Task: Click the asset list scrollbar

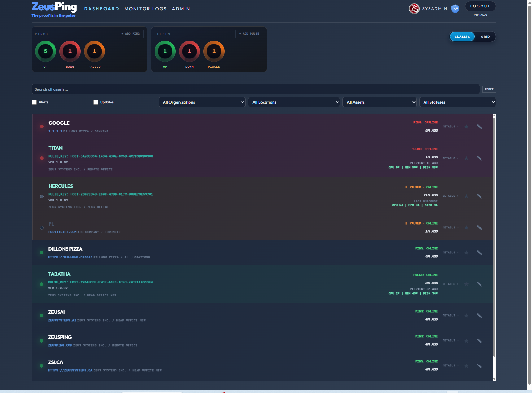Action: point(494,237)
